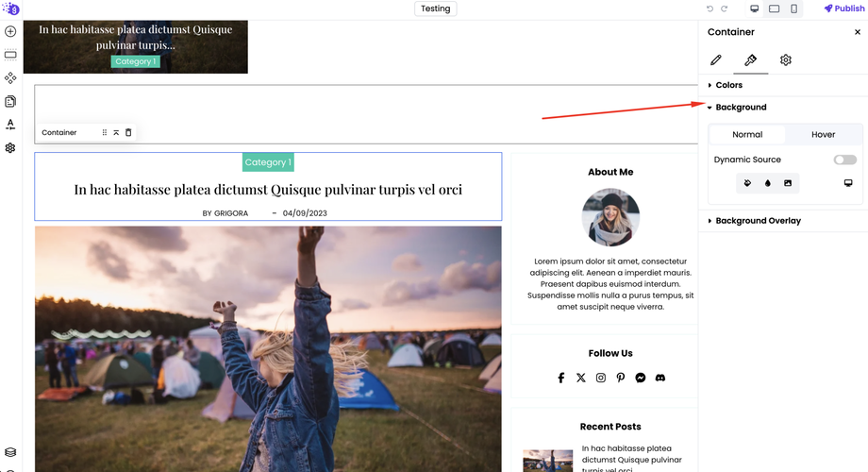Click the Grigora logo icon
868x472 pixels.
[10, 8]
